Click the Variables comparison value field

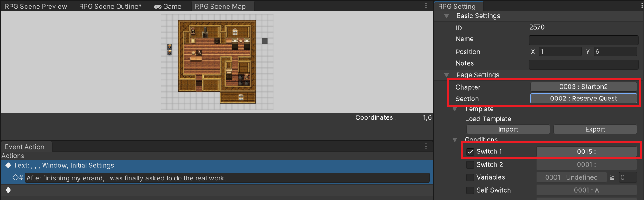(x=627, y=177)
